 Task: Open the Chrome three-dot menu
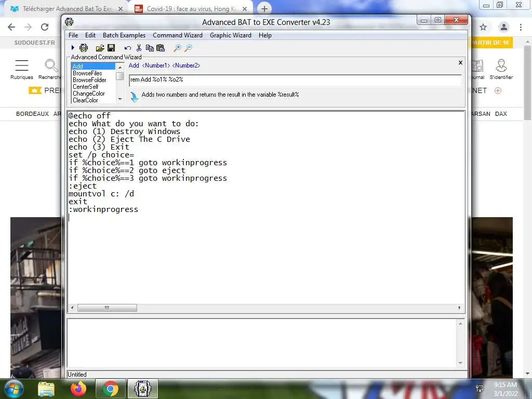tap(521, 27)
